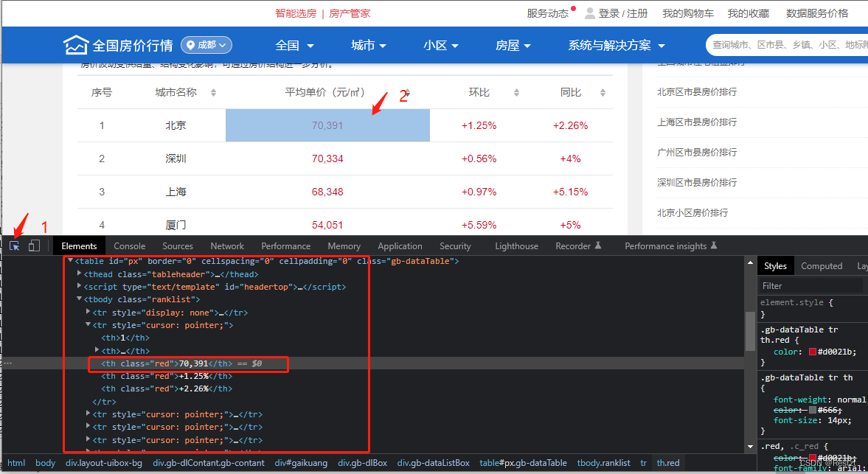868x474 pixels.
Task: Click the user avatar icon beside 登录
Action: pos(590,13)
